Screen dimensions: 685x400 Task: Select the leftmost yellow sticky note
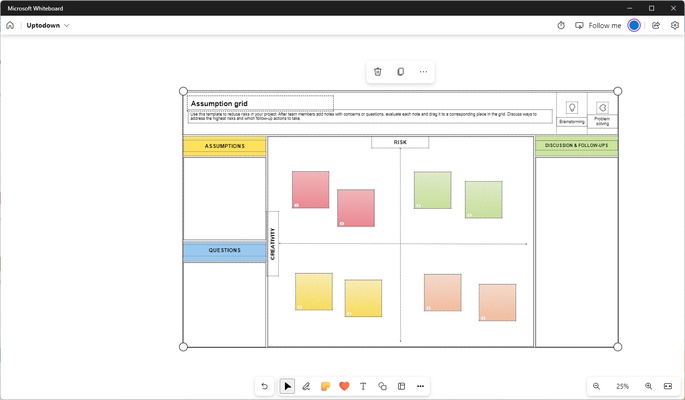(x=314, y=291)
